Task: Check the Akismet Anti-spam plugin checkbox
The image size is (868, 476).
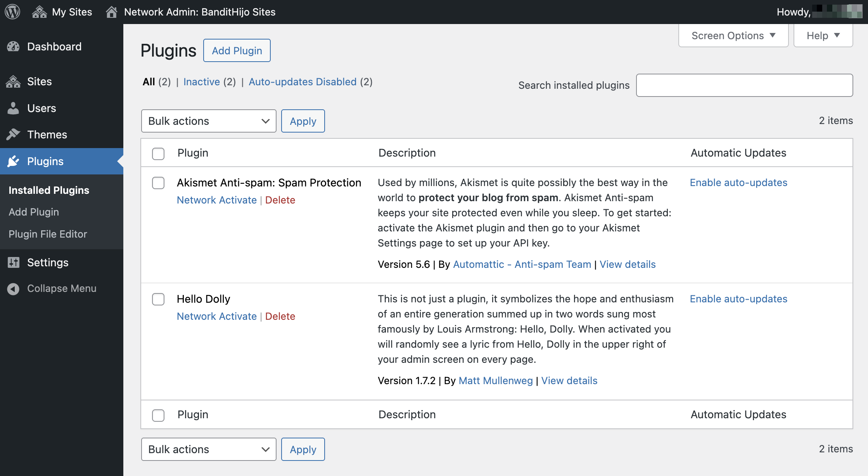Action: [158, 183]
